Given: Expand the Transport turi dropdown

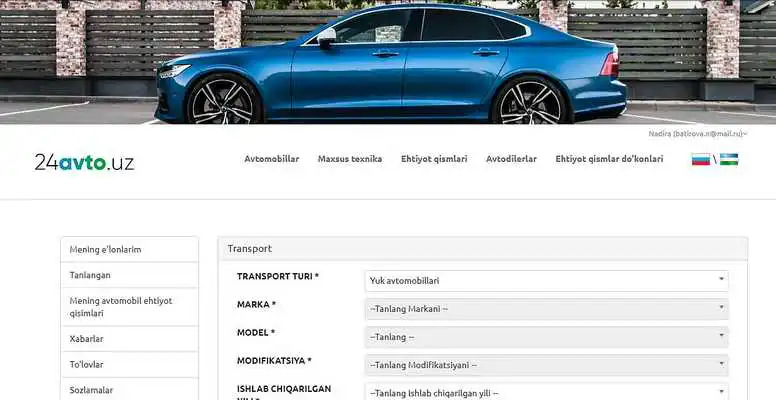Looking at the screenshot, I should [545, 281].
